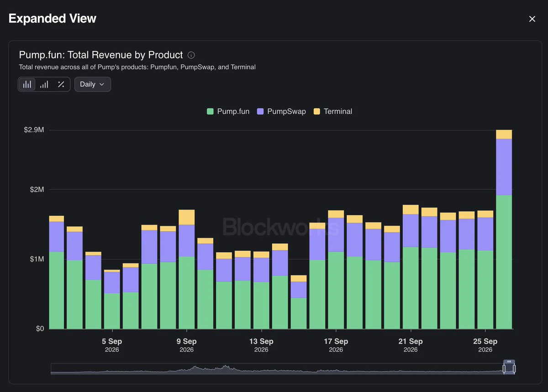Click the $1M axis label

[37, 259]
